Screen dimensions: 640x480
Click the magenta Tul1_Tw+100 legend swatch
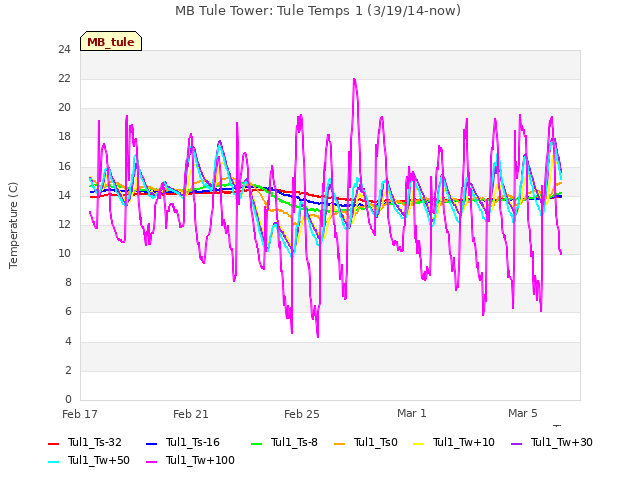151,462
